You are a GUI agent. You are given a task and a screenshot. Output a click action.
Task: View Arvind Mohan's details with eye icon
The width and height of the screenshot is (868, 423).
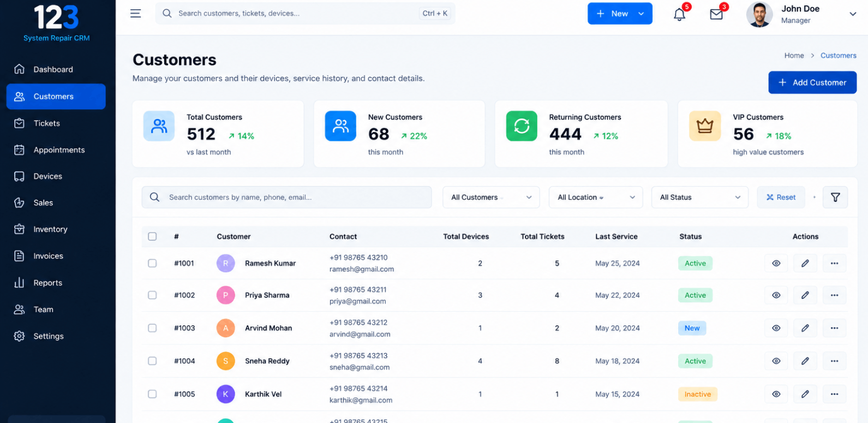coord(776,328)
